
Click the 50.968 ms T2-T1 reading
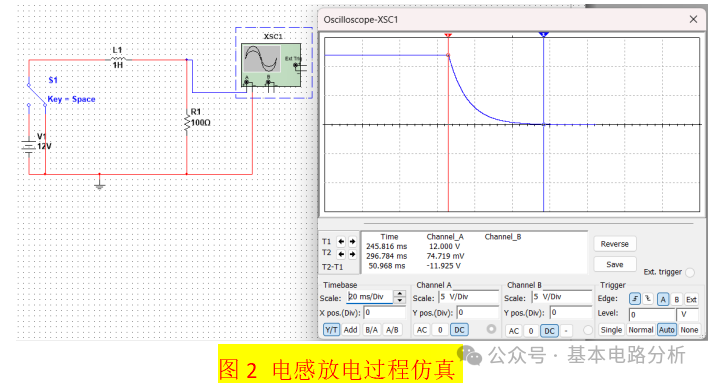[x=387, y=266]
